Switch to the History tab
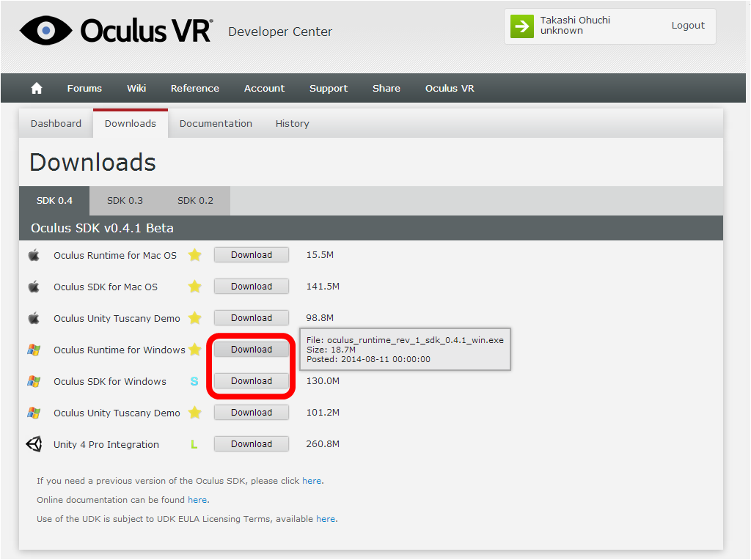Viewport: 751px width, 560px height. pos(292,123)
